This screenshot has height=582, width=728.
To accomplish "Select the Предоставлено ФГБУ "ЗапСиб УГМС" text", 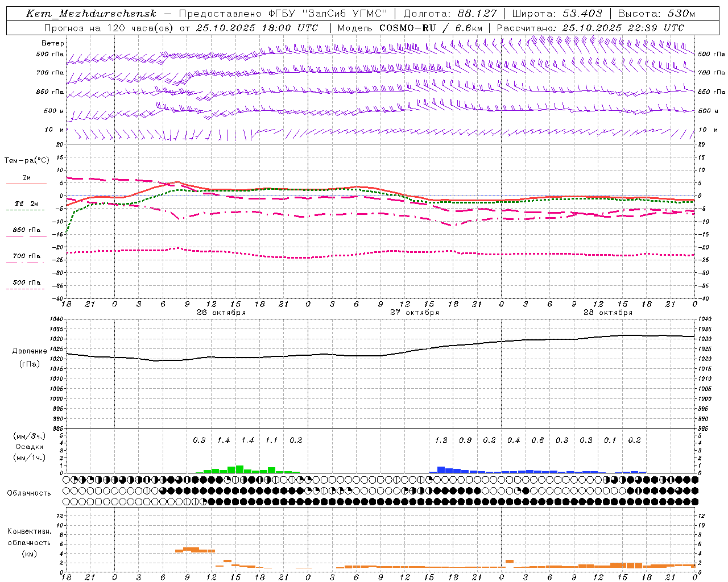I will pos(283,14).
